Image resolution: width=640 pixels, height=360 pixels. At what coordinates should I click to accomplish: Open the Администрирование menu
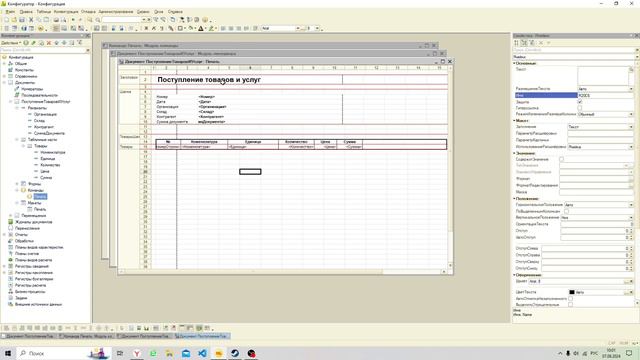point(116,12)
